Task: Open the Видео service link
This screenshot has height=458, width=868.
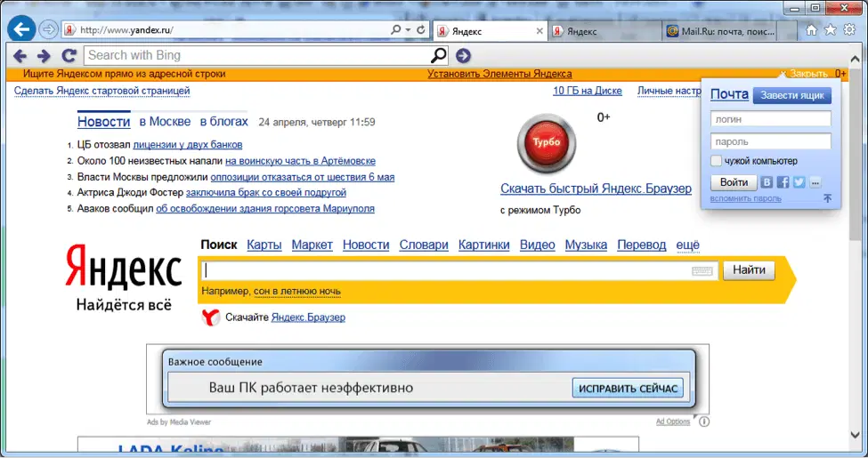Action: tap(538, 245)
